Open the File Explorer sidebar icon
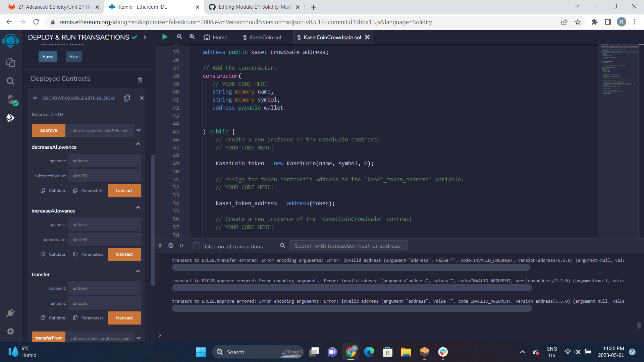Screen dimensions: 644x362 10,62
